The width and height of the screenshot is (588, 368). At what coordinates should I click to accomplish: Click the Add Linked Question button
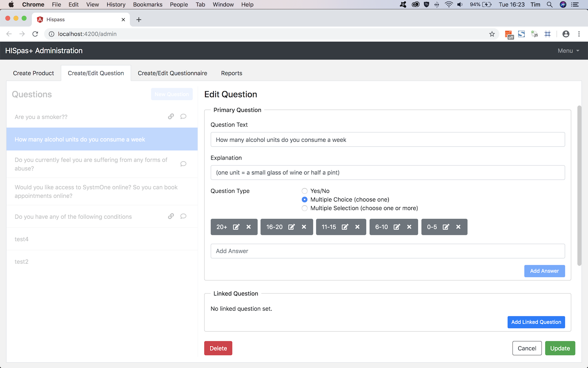[536, 322]
